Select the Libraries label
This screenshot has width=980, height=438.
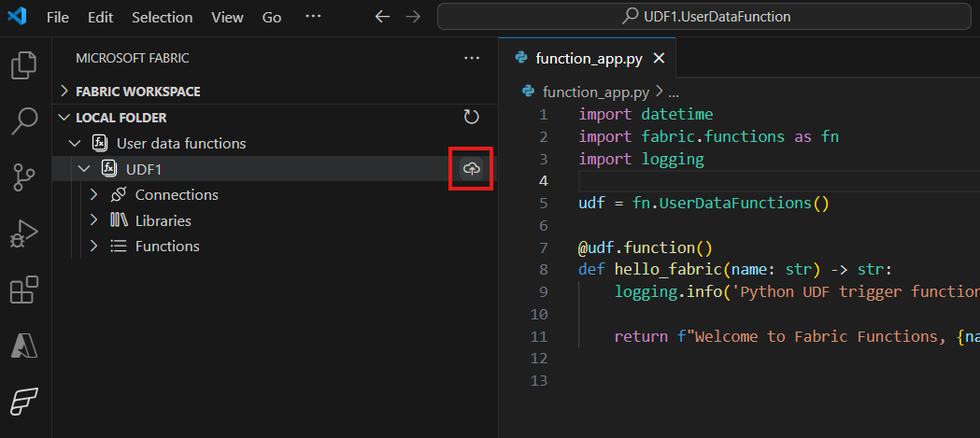(x=163, y=220)
